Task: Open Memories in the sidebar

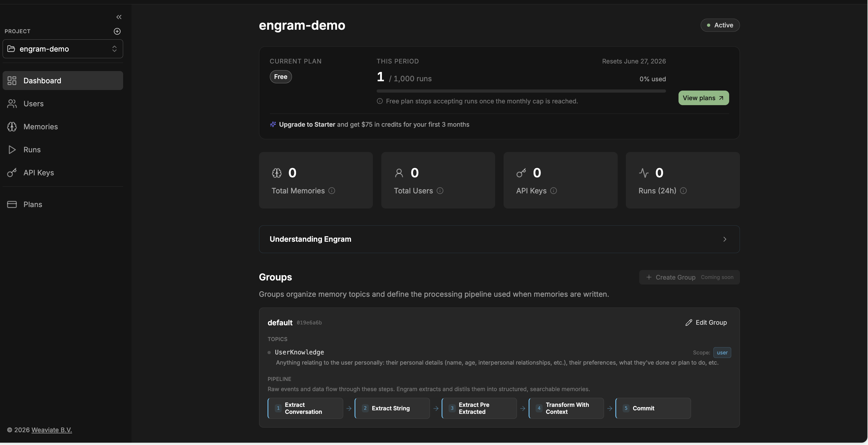Action: [x=63, y=127]
